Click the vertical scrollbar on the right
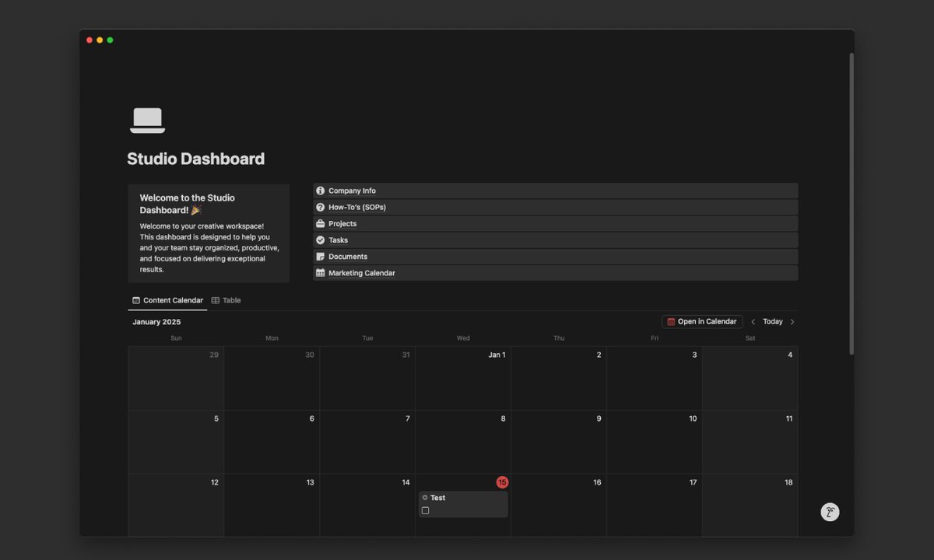 [x=851, y=204]
